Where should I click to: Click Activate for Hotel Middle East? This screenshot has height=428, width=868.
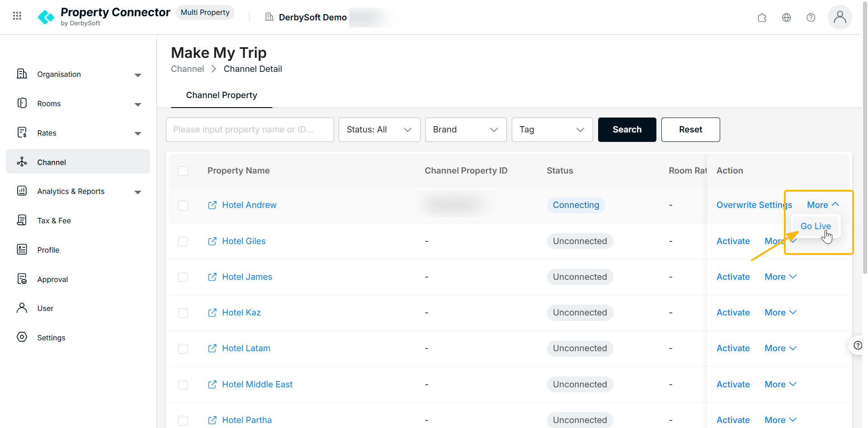[x=733, y=385]
